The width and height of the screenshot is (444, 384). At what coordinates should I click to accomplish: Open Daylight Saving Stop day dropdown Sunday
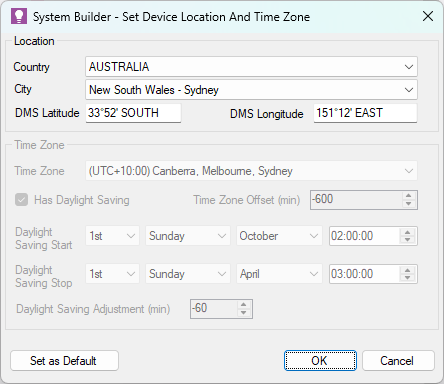point(188,274)
